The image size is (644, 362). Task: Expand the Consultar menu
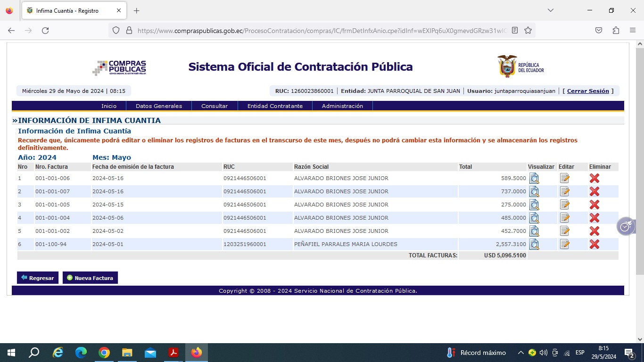[215, 106]
